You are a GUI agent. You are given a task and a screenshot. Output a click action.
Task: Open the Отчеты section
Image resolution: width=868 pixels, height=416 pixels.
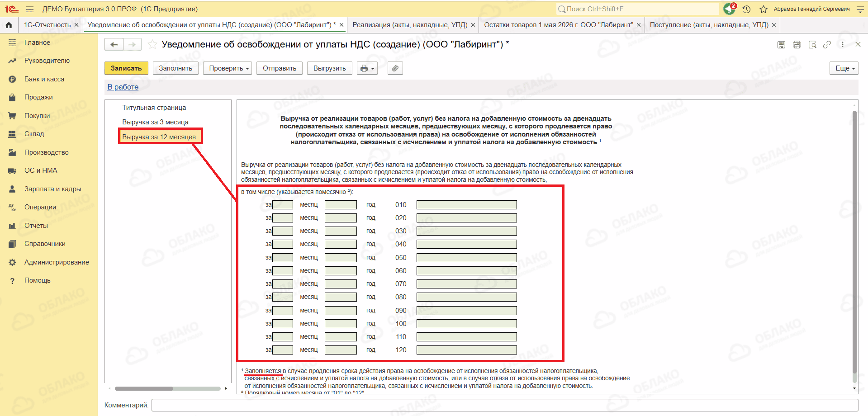36,226
